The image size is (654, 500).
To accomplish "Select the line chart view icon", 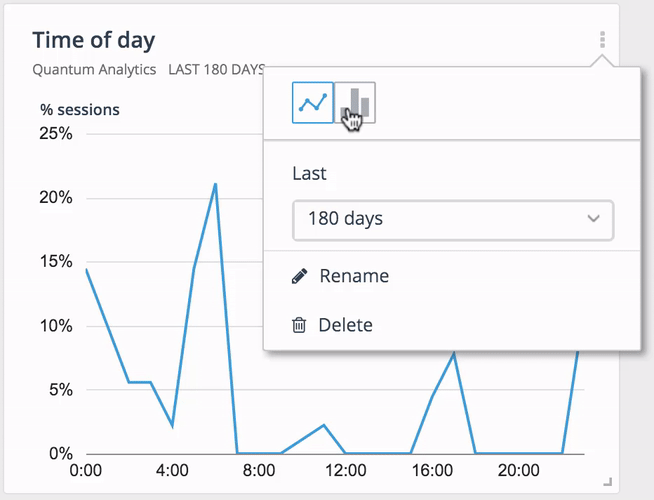I will [x=313, y=103].
